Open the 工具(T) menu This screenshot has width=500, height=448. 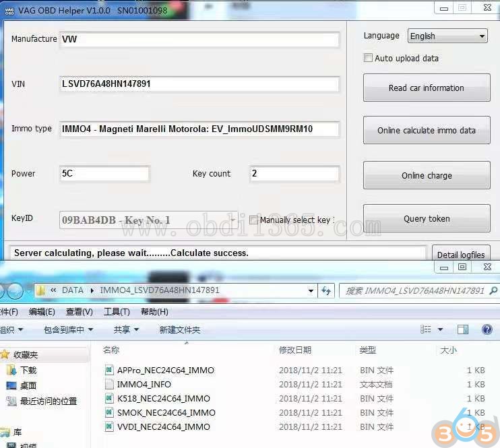coord(117,311)
